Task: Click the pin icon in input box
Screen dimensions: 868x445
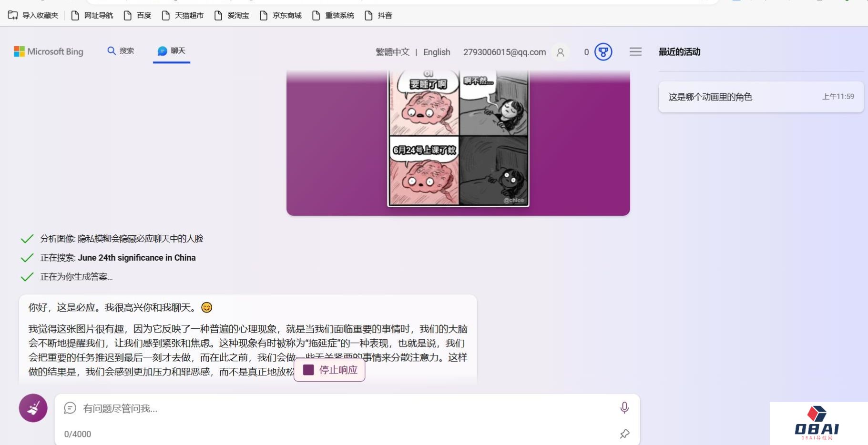Action: click(x=624, y=434)
